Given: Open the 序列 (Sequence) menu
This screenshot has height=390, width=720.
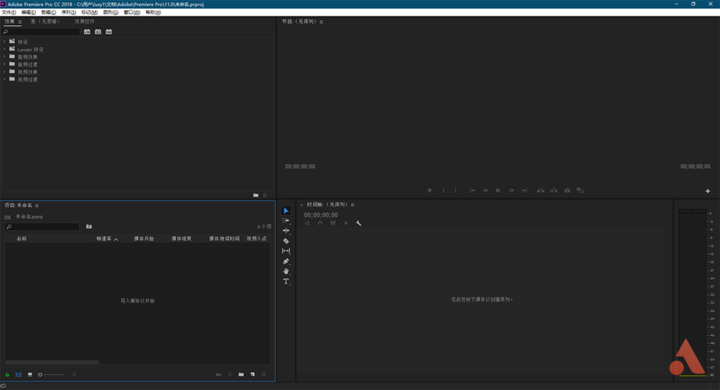Looking at the screenshot, I should coord(69,12).
